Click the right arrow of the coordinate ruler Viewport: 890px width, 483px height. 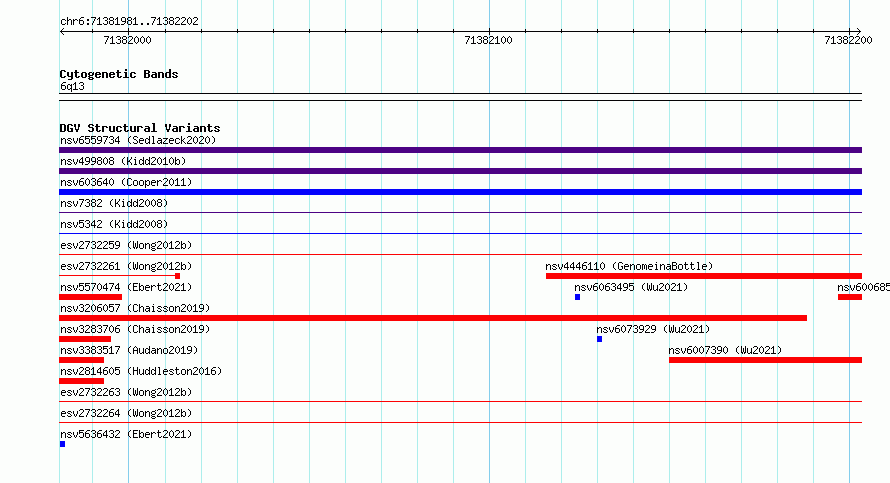[x=859, y=31]
